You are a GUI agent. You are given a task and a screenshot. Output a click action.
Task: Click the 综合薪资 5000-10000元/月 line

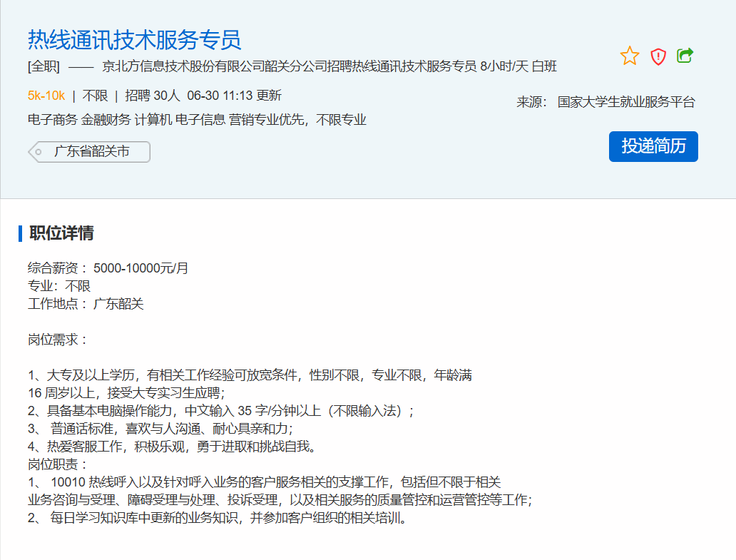pos(108,268)
